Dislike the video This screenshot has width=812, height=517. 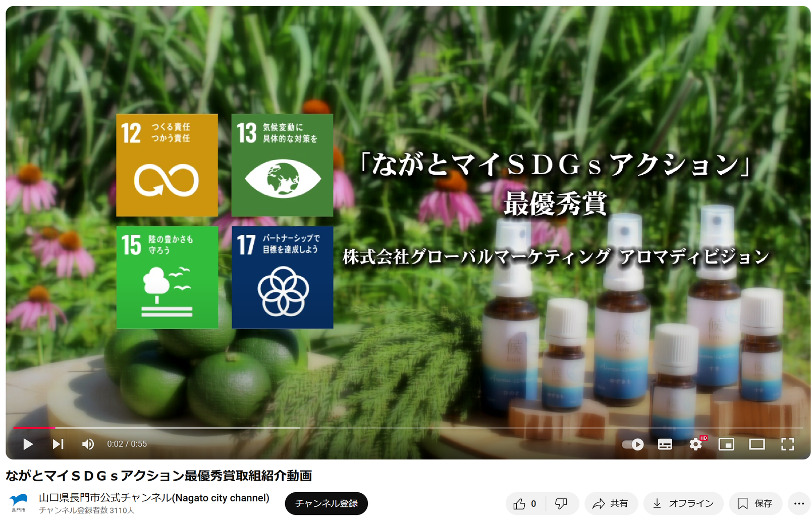(561, 503)
